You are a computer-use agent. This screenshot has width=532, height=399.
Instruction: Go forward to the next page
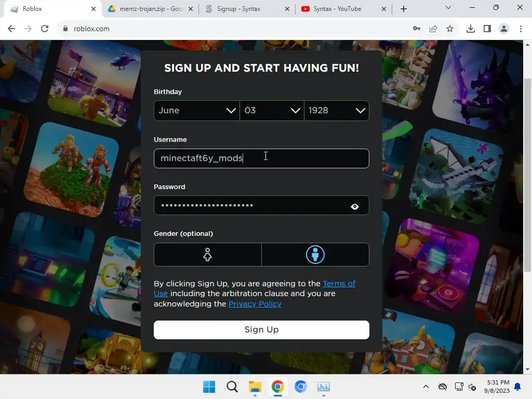pyautogui.click(x=28, y=29)
